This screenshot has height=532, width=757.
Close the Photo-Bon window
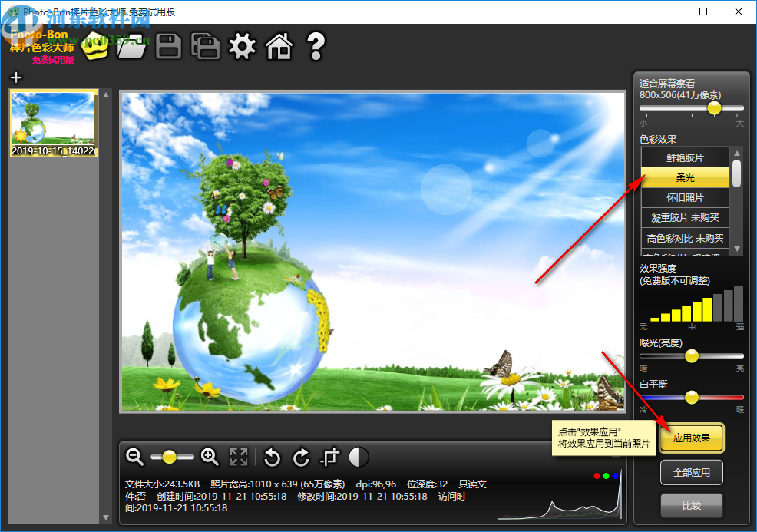739,12
